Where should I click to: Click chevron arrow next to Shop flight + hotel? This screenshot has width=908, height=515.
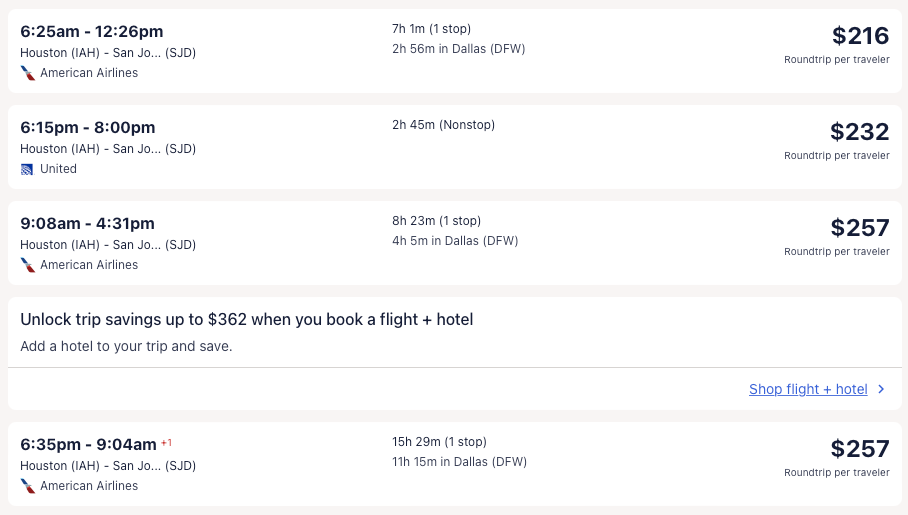click(x=881, y=390)
